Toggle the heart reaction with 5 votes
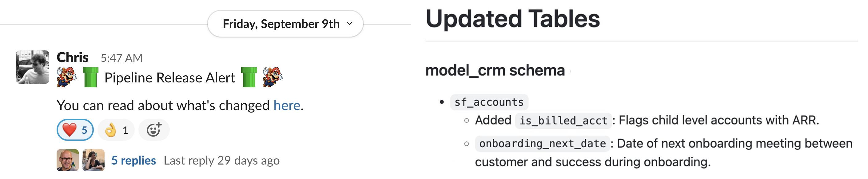 [75, 130]
